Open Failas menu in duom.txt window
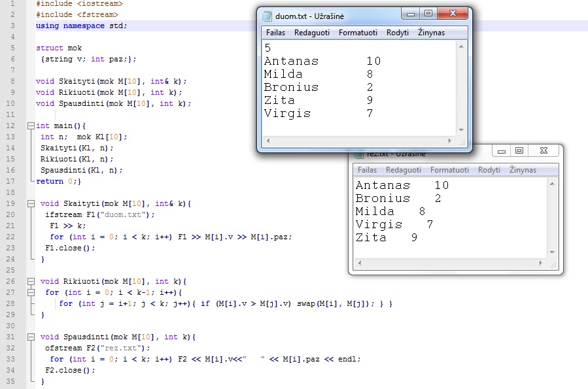Viewport: 588px width, 389px height. [x=275, y=33]
